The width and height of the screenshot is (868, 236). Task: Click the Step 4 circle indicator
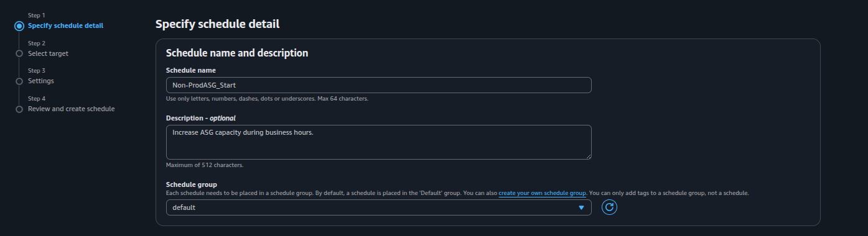[19, 109]
